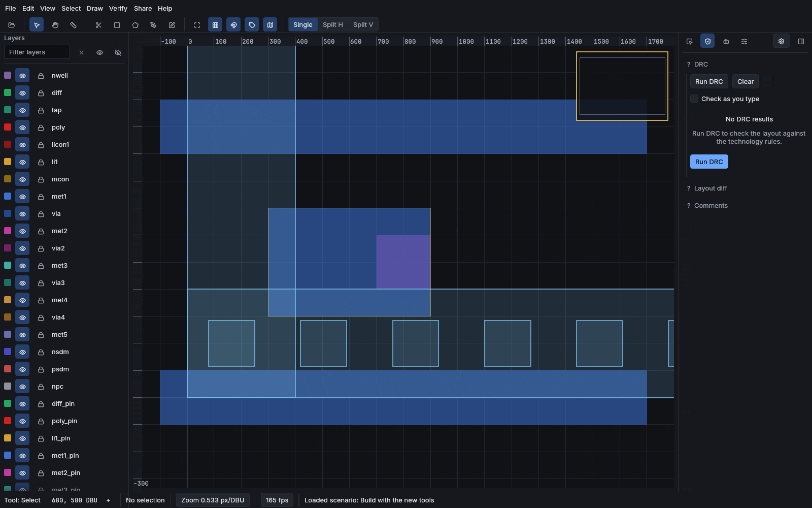Select the mcon layer row
Screen dimensions: 812x508
pyautogui.click(x=63, y=179)
